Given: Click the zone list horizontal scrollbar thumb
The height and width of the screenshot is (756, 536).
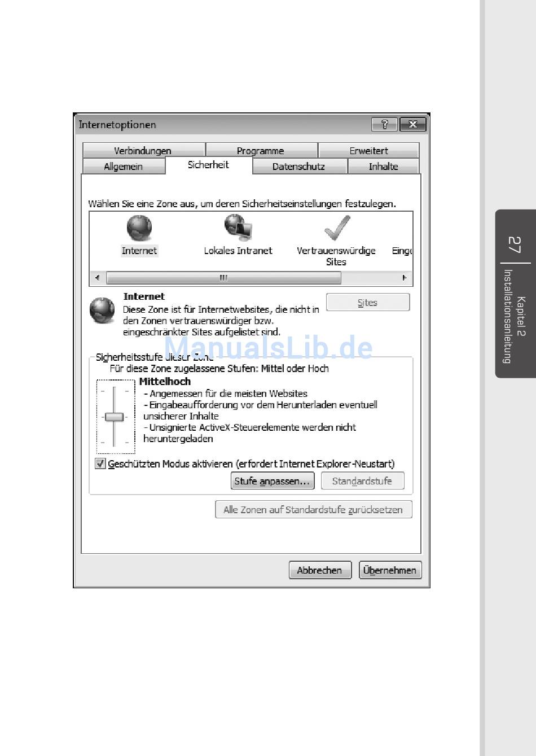Looking at the screenshot, I should 223,278.
